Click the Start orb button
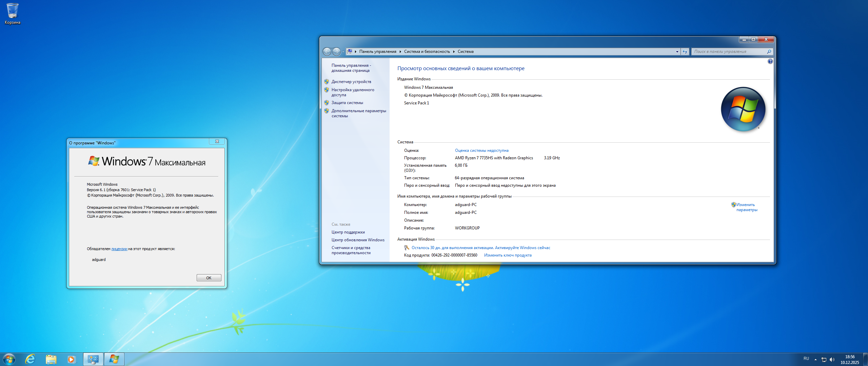 9,359
